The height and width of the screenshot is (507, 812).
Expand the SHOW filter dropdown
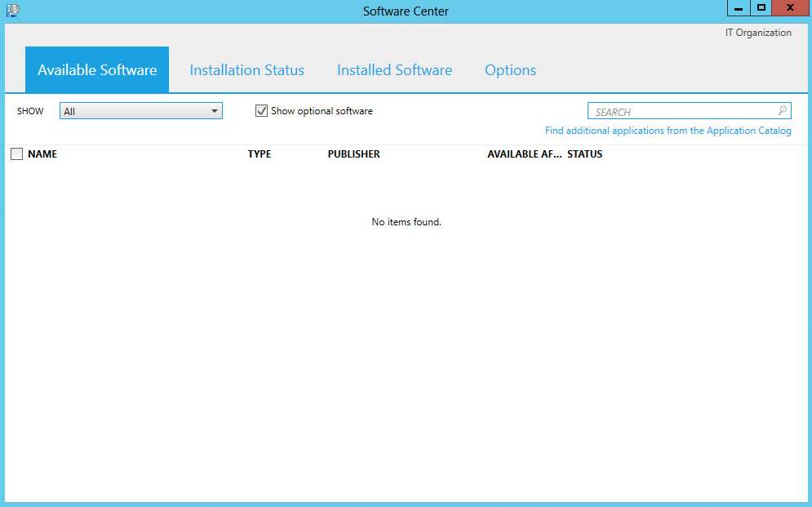pos(141,111)
